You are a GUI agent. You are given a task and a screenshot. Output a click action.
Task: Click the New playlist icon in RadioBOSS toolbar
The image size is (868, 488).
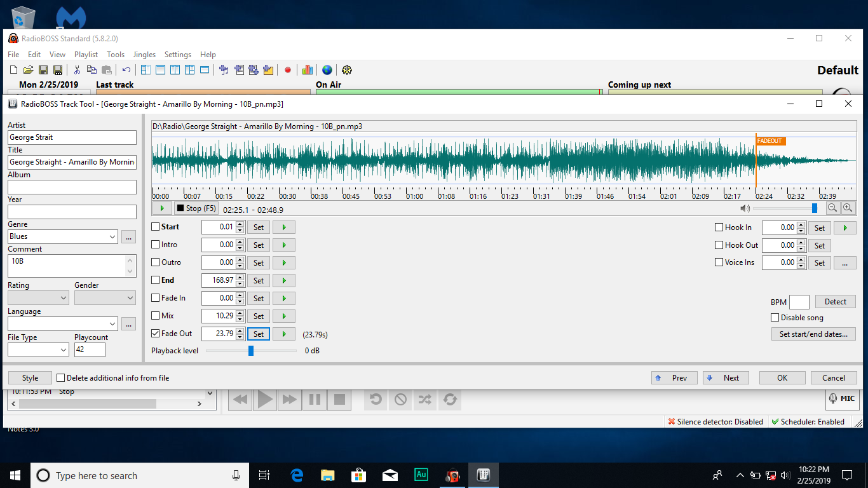pyautogui.click(x=13, y=70)
